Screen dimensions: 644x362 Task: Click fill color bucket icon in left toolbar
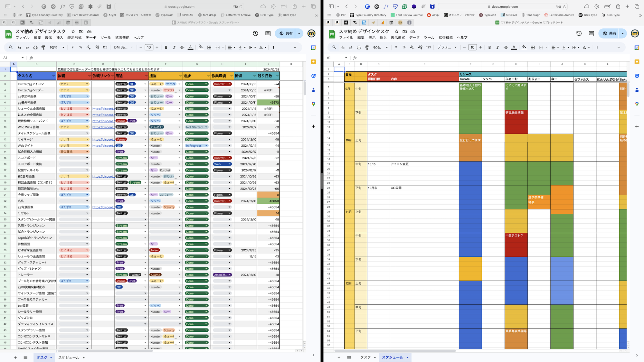(x=201, y=47)
